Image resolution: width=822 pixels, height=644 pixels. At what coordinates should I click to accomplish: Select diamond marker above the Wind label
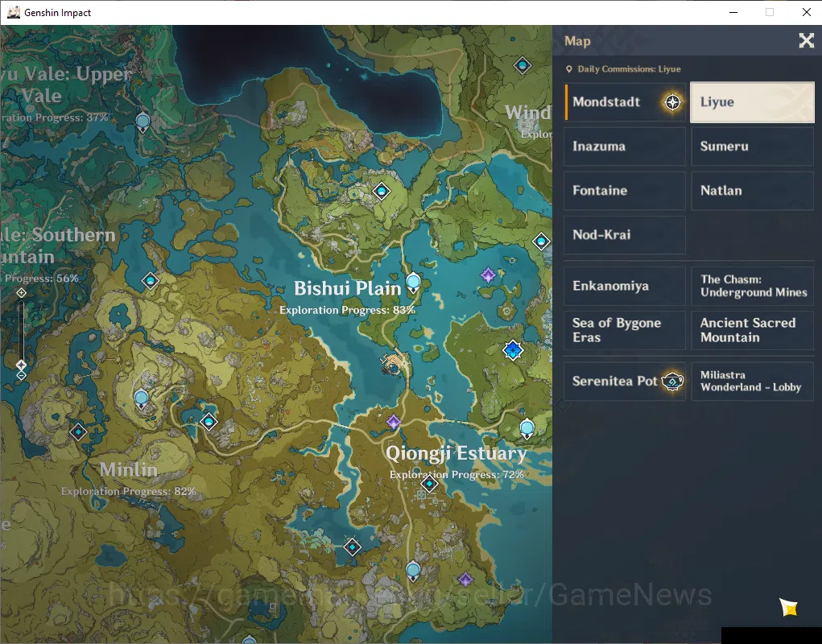(x=523, y=65)
